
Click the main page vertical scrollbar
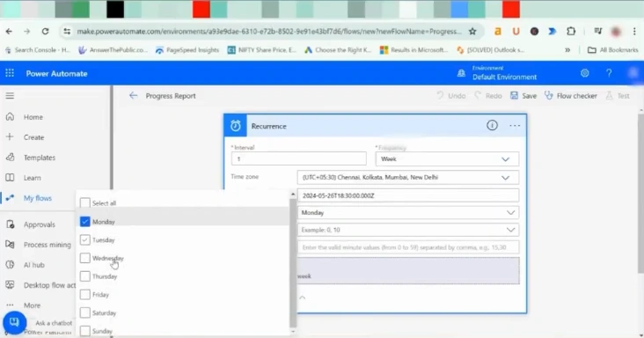point(640,193)
